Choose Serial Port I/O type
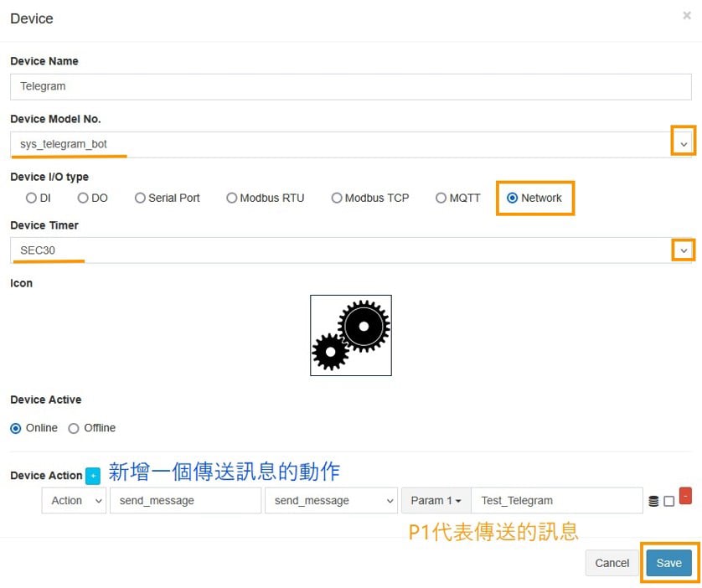702x588 pixels. pos(141,199)
